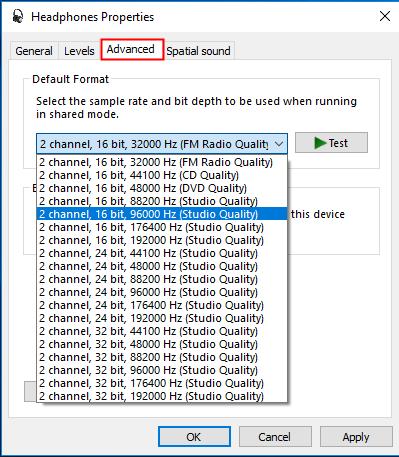This screenshot has width=399, height=457.
Task: Choose 16 bit, 44100 Hz CD Quality
Action: tap(162, 175)
